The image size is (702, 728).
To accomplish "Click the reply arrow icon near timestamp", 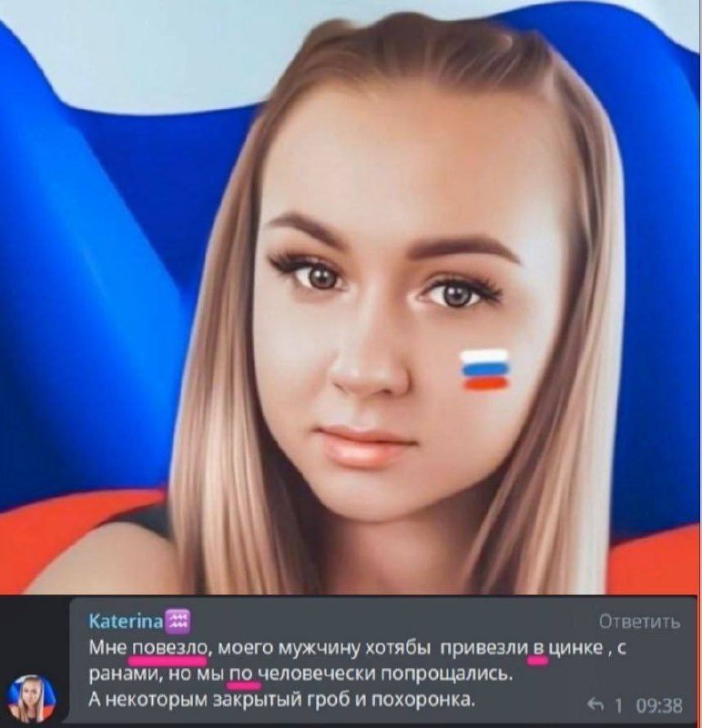I will pyautogui.click(x=595, y=704).
